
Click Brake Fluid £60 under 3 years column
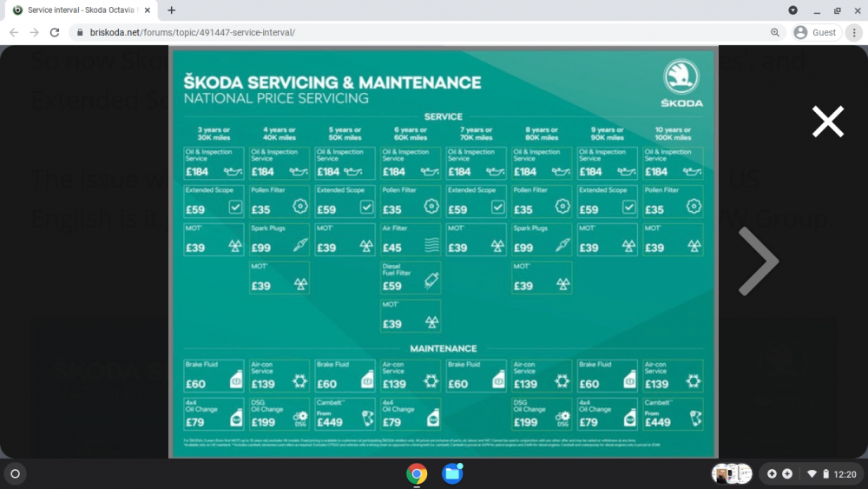click(214, 375)
